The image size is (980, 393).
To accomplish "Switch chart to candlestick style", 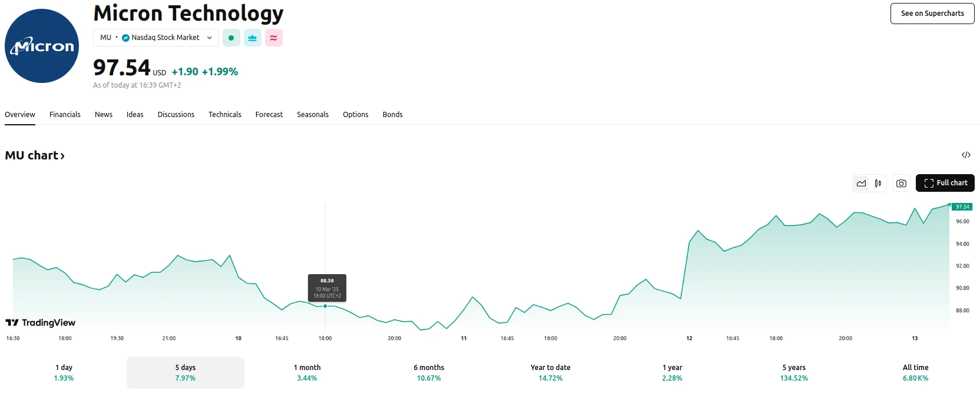I will 878,183.
